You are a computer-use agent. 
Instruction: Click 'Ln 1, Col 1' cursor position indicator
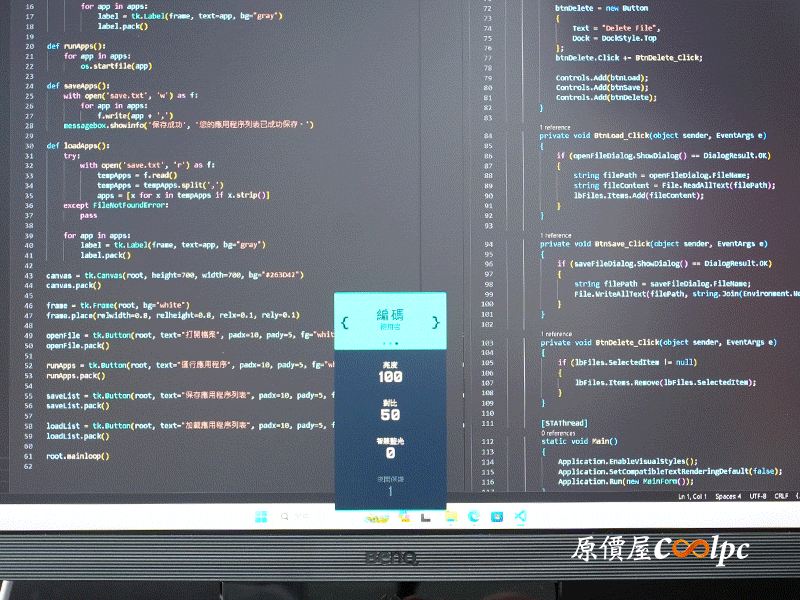click(693, 496)
